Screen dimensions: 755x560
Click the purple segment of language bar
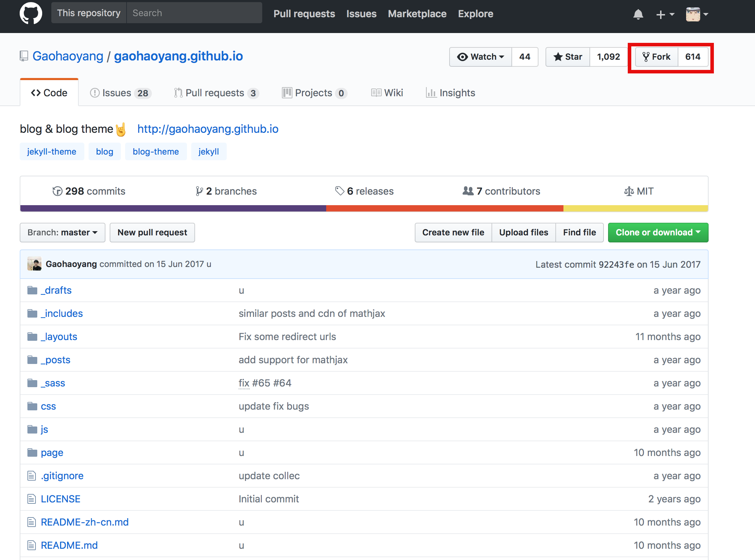173,208
